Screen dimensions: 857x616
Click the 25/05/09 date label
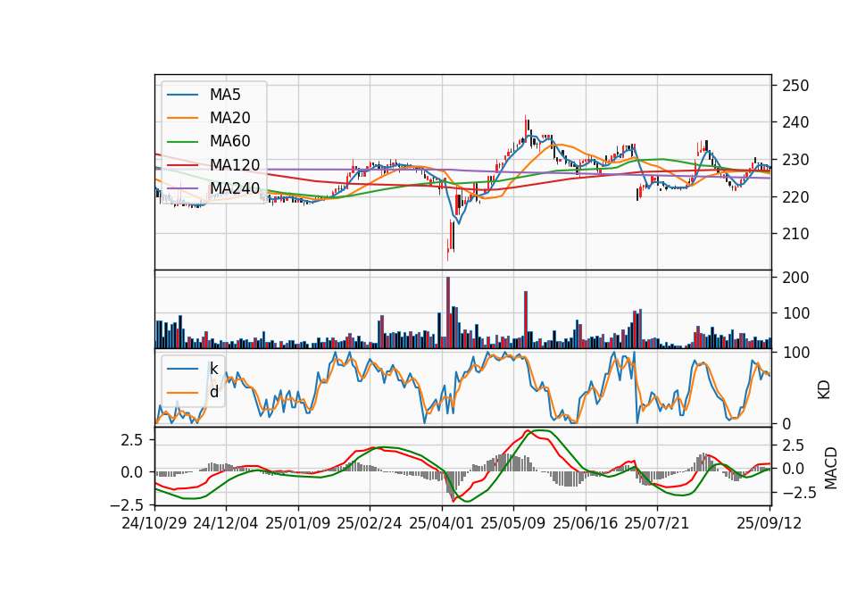[x=513, y=523]
